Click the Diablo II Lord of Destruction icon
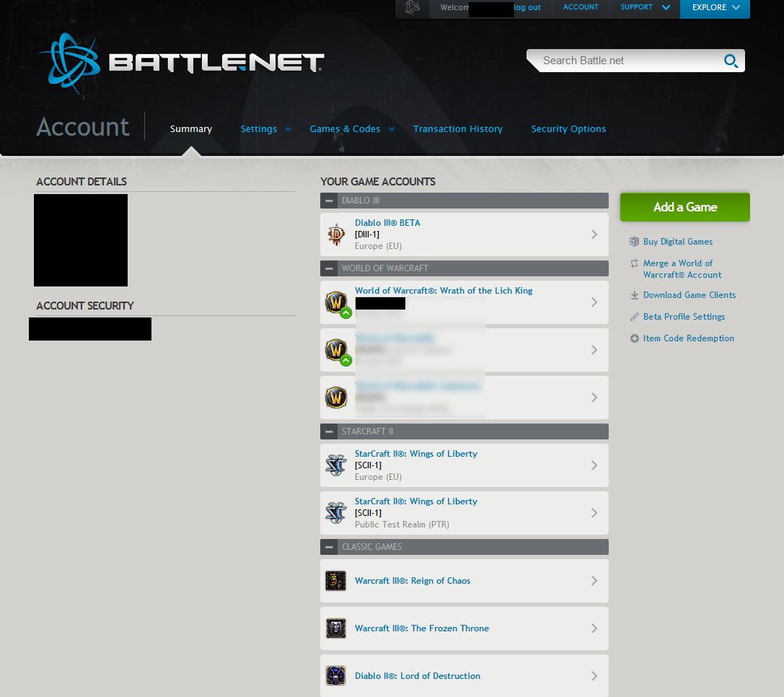 (336, 676)
